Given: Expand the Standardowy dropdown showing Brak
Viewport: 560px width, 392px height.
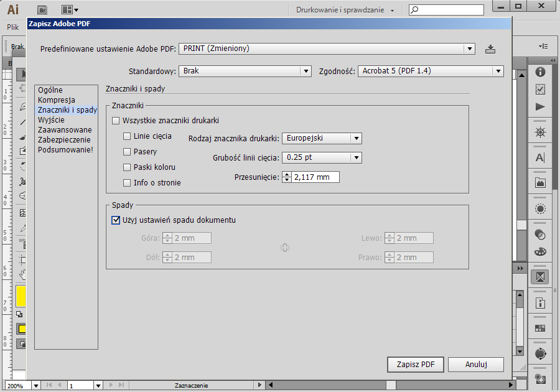Looking at the screenshot, I should [x=245, y=71].
